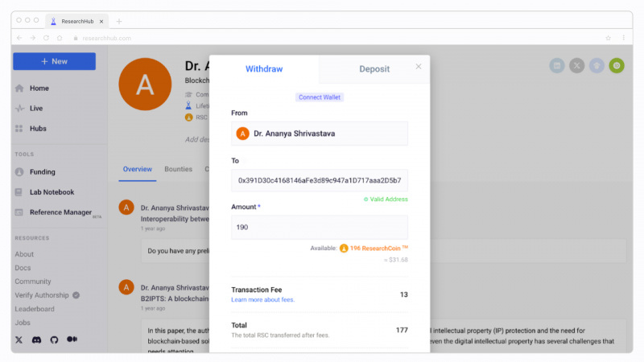Open the Community link
Image resolution: width=644 pixels, height=362 pixels.
point(33,282)
